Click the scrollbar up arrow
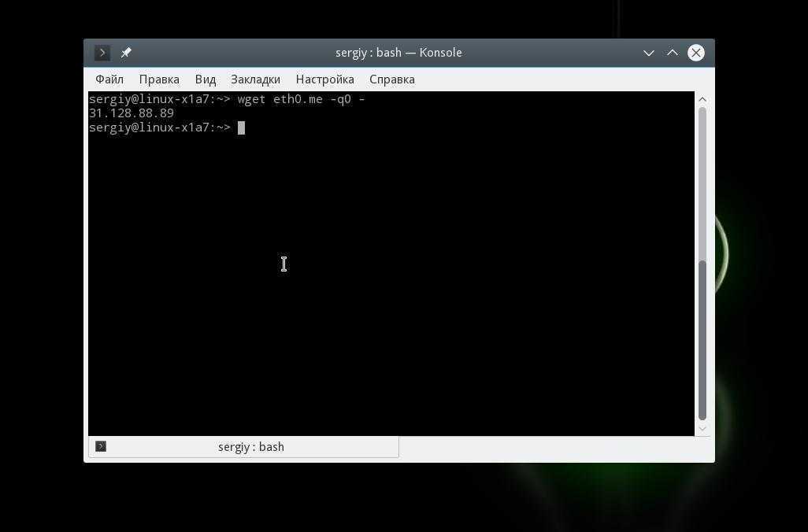This screenshot has width=808, height=532. pyautogui.click(x=702, y=99)
